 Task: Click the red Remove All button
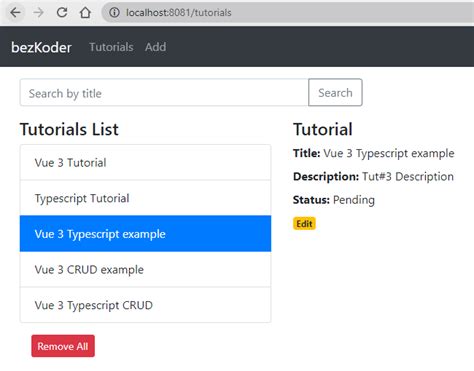63,346
